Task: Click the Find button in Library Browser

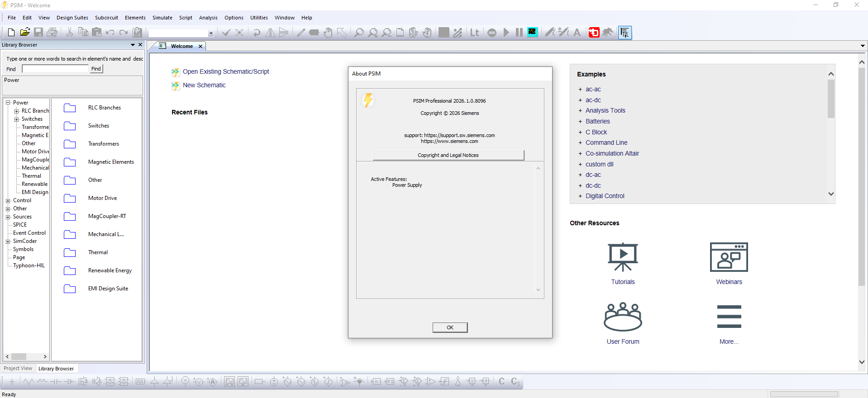Action: [96, 69]
